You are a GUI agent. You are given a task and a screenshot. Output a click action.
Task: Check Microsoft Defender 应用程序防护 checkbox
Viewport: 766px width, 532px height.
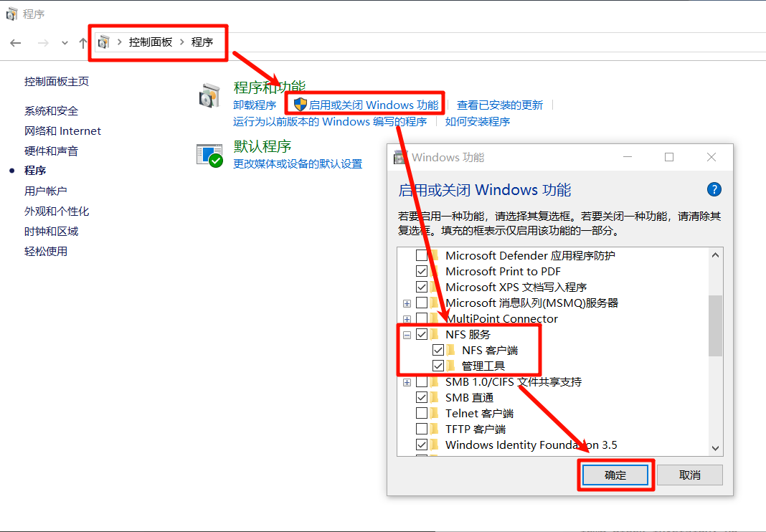[422, 255]
